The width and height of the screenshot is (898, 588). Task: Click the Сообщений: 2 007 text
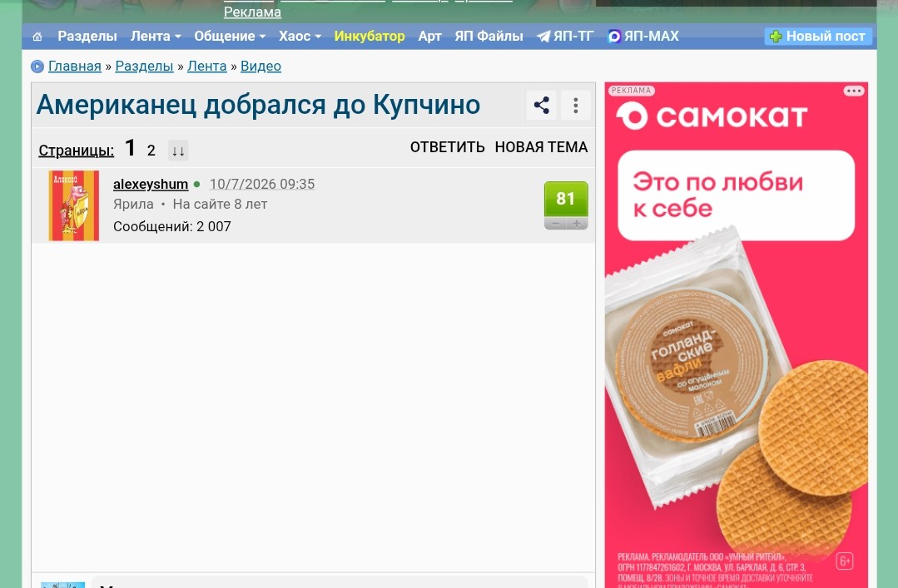click(x=171, y=226)
